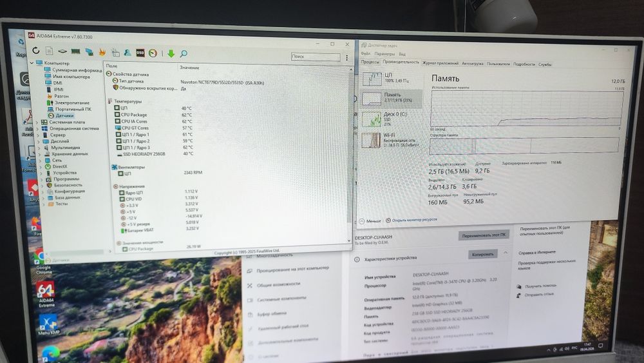
Task: Expand the Системная плата tree node
Action: (x=37, y=122)
